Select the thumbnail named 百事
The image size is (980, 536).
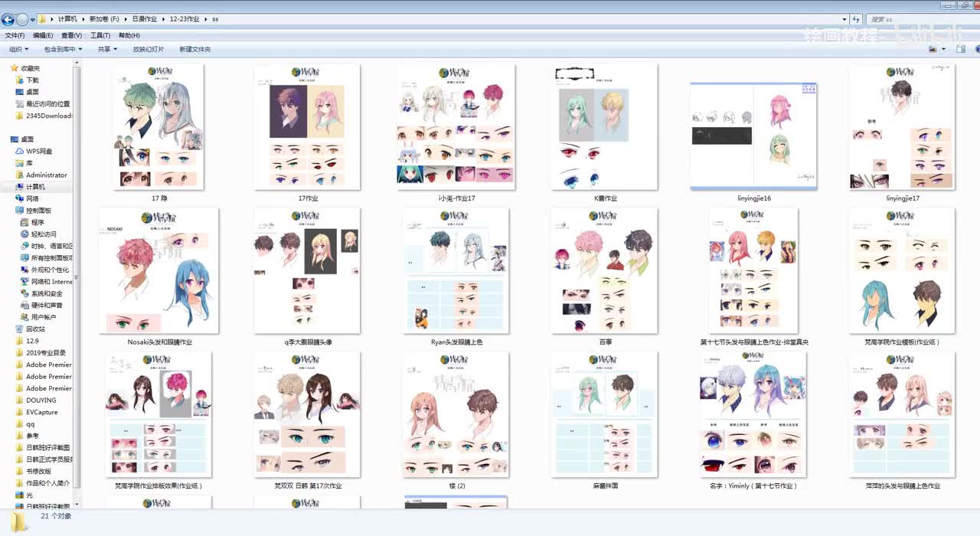click(x=605, y=271)
